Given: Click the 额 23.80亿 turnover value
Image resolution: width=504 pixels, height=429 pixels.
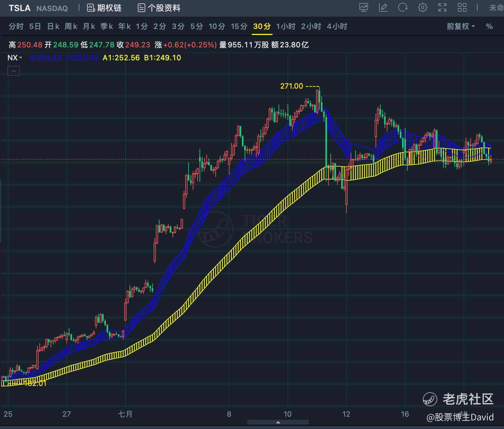Looking at the screenshot, I should point(290,45).
